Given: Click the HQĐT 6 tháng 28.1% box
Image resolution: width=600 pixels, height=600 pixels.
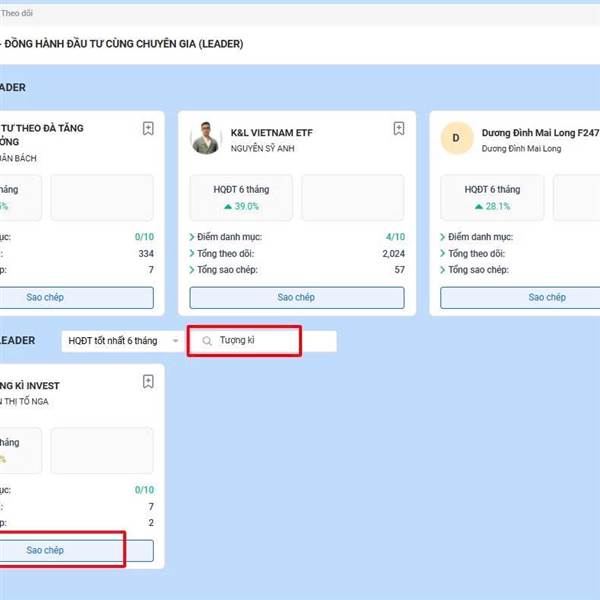Looking at the screenshot, I should [492, 198].
